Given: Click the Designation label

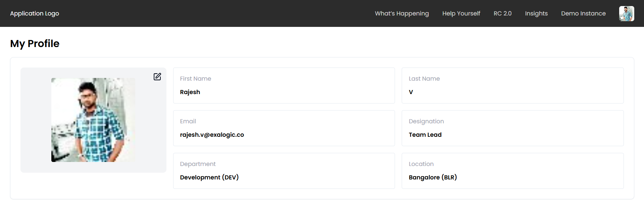Looking at the screenshot, I should (x=426, y=121).
